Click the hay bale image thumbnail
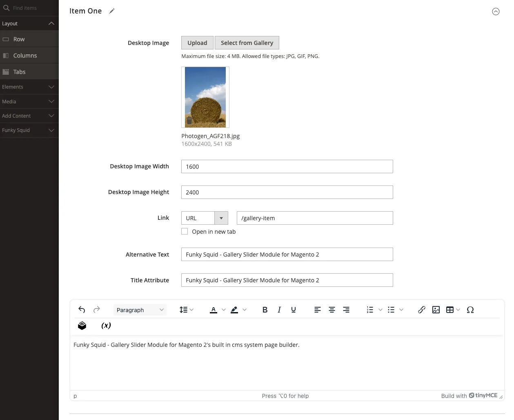This screenshot has width=514, height=420. point(205,97)
